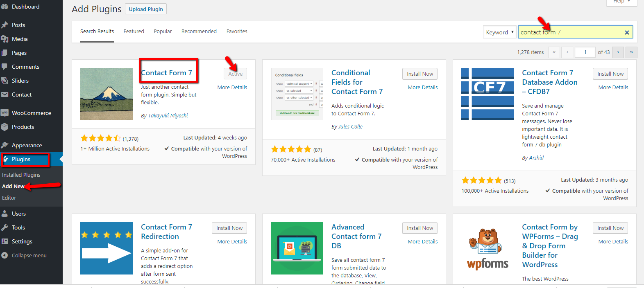Click the Upload Plugin button

(x=146, y=9)
